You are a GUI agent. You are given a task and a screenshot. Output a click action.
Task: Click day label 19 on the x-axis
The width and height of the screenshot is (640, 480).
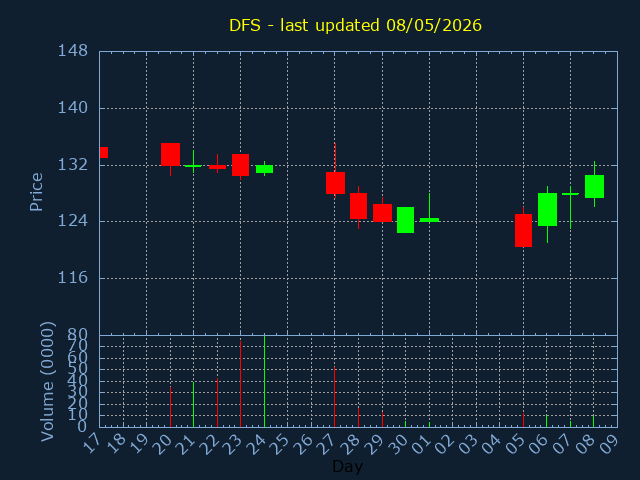[x=140, y=444]
